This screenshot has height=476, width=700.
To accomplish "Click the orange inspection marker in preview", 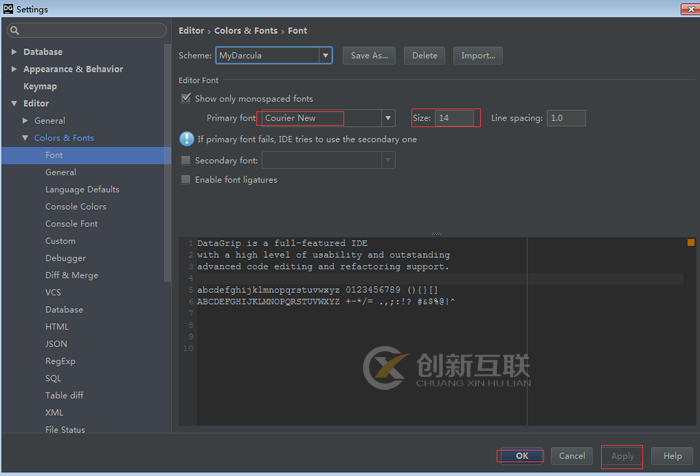I will coord(691,242).
